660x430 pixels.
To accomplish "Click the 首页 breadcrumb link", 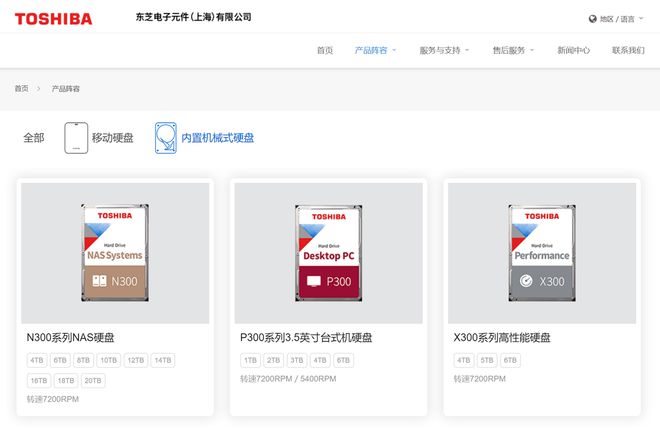I will click(21, 89).
